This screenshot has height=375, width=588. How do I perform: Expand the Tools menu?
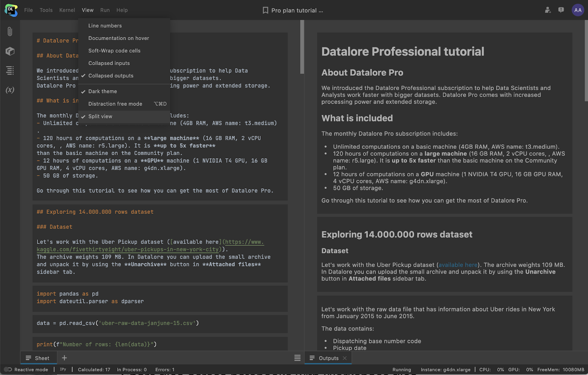pos(46,10)
